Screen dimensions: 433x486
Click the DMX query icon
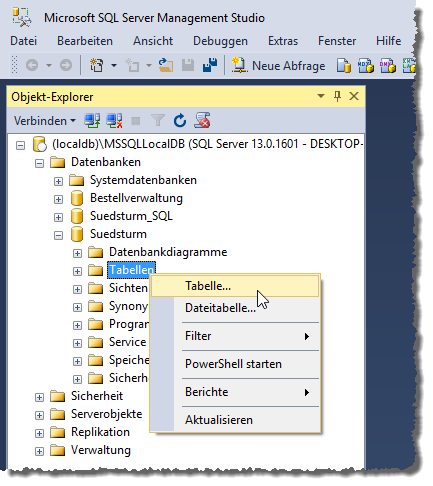[x=388, y=65]
